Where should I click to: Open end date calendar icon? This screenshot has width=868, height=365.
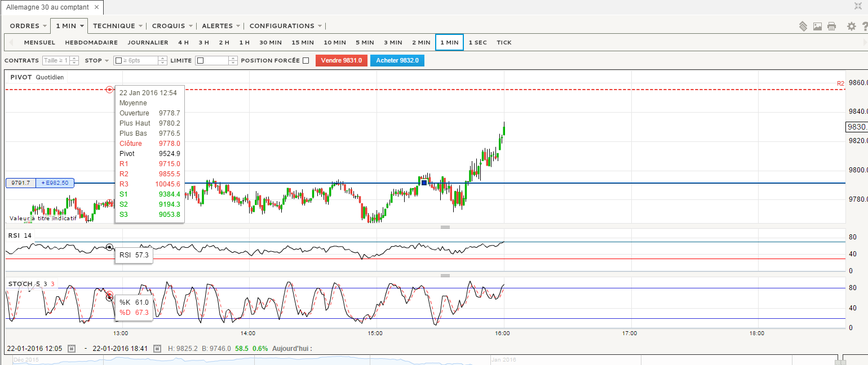click(157, 349)
